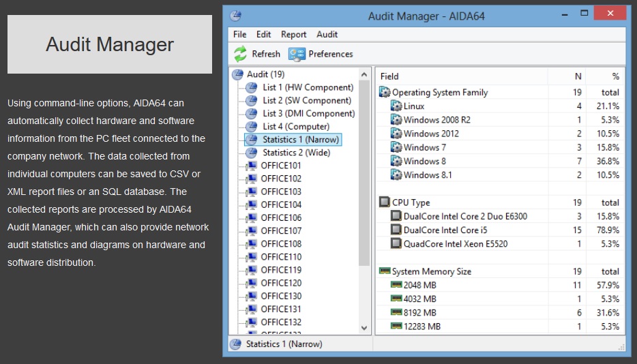Click the 2048 MB memory icon
637x364 pixels.
pyautogui.click(x=396, y=284)
